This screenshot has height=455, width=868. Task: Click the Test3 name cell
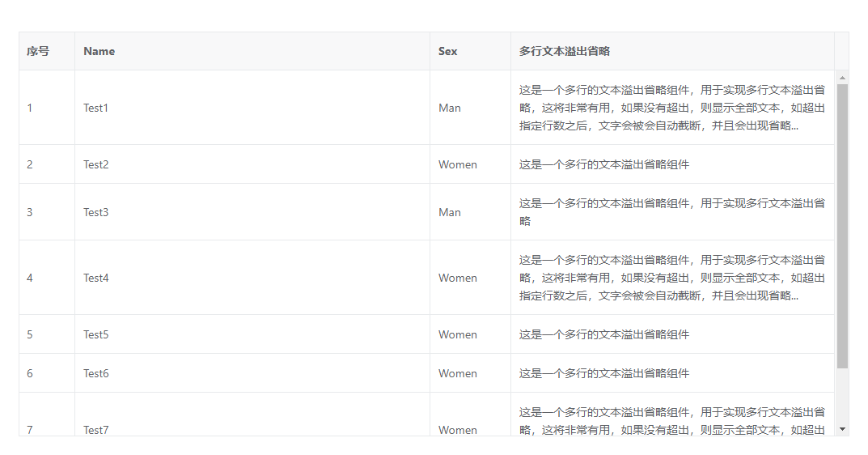[x=252, y=212]
